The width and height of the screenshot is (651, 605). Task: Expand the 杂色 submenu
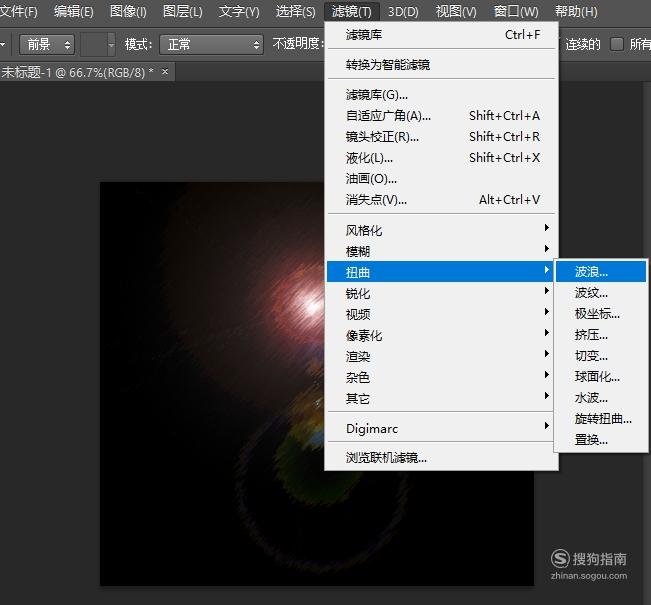coord(442,377)
